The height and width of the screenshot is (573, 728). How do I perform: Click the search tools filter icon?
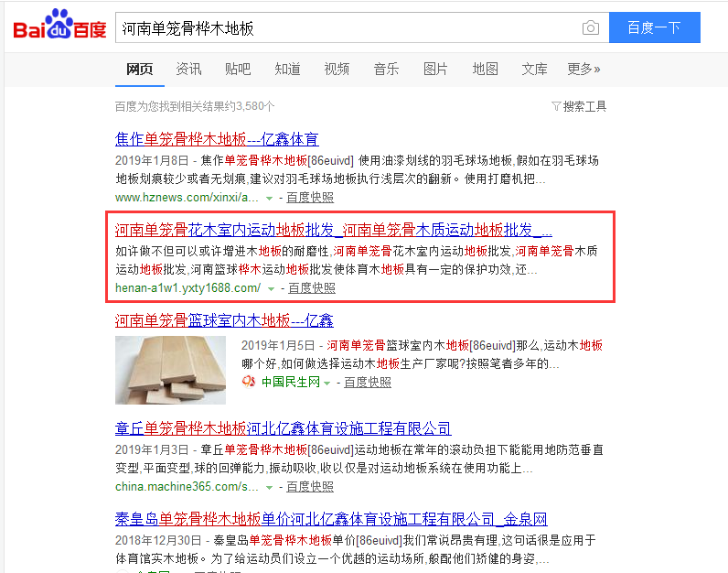coord(556,106)
